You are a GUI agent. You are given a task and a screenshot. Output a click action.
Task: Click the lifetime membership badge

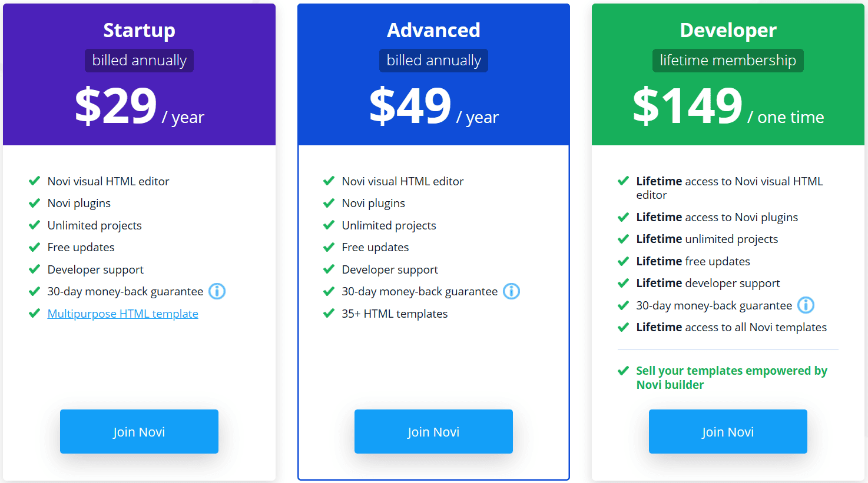(x=728, y=61)
